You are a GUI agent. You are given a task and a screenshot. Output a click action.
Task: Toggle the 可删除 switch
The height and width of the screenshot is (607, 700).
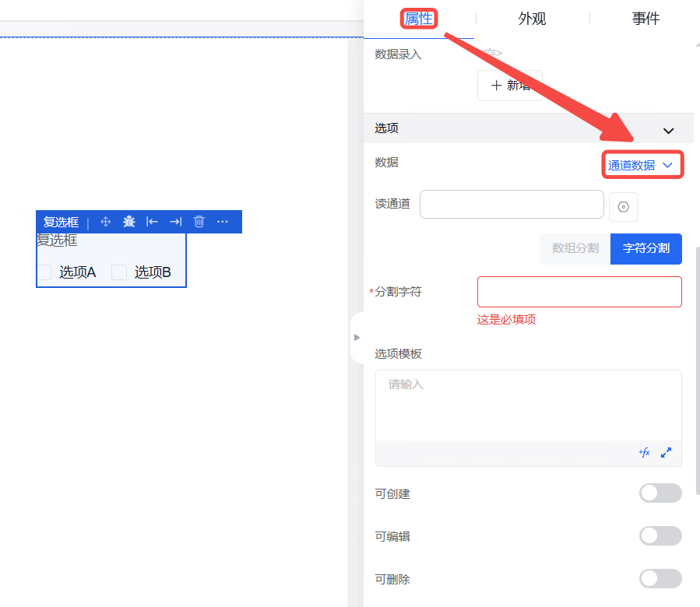[x=660, y=579]
